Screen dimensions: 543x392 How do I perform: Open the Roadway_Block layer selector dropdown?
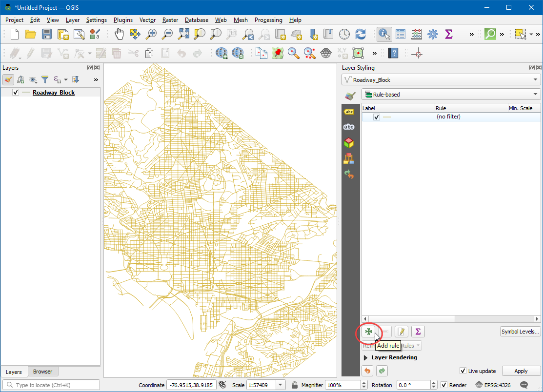pyautogui.click(x=441, y=80)
